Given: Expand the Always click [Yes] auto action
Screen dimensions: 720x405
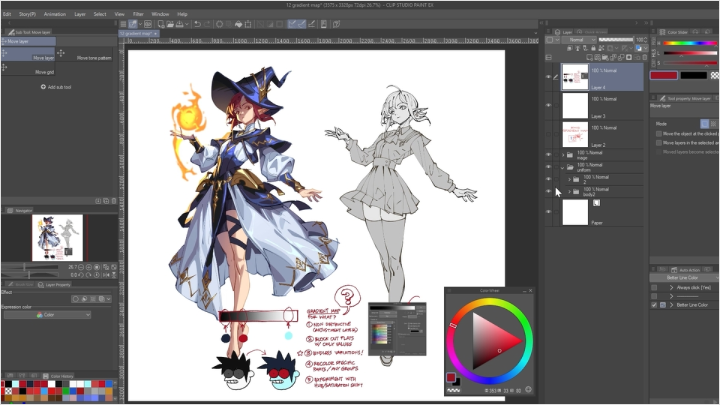Looking at the screenshot, I should (671, 287).
